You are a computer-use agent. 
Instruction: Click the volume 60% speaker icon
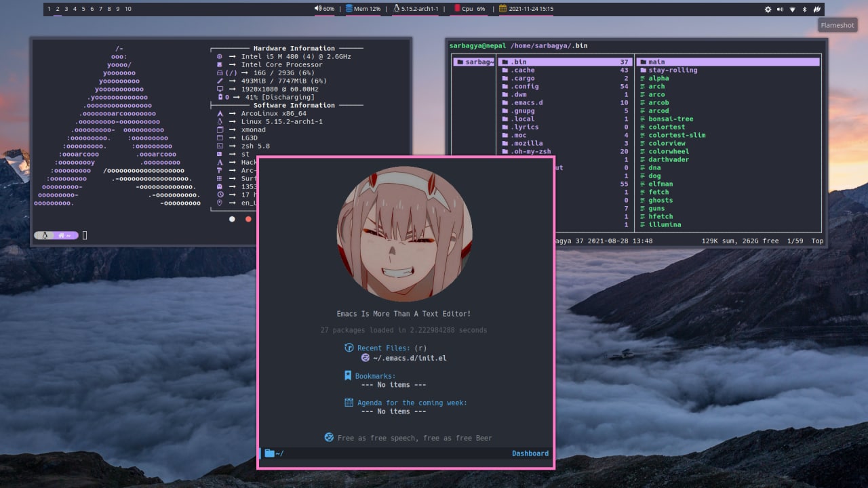click(317, 9)
